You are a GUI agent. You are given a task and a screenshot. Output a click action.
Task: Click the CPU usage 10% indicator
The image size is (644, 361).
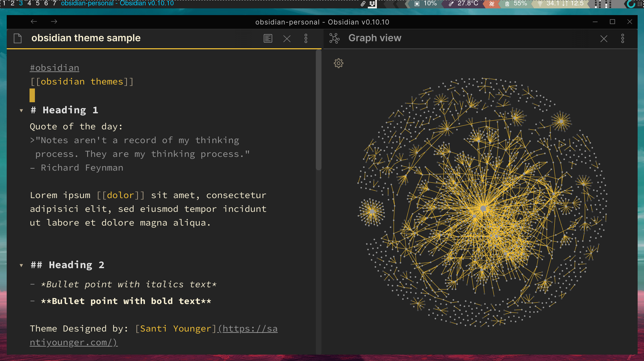[x=426, y=3]
